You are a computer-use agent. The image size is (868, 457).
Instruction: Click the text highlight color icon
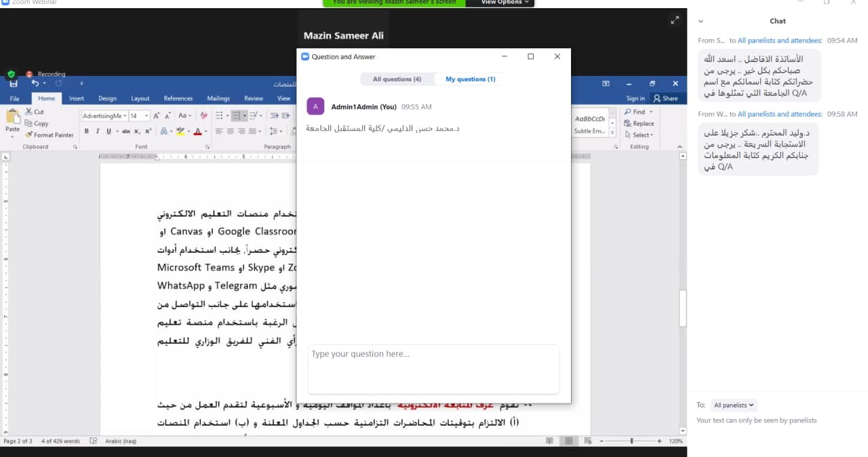click(x=180, y=132)
